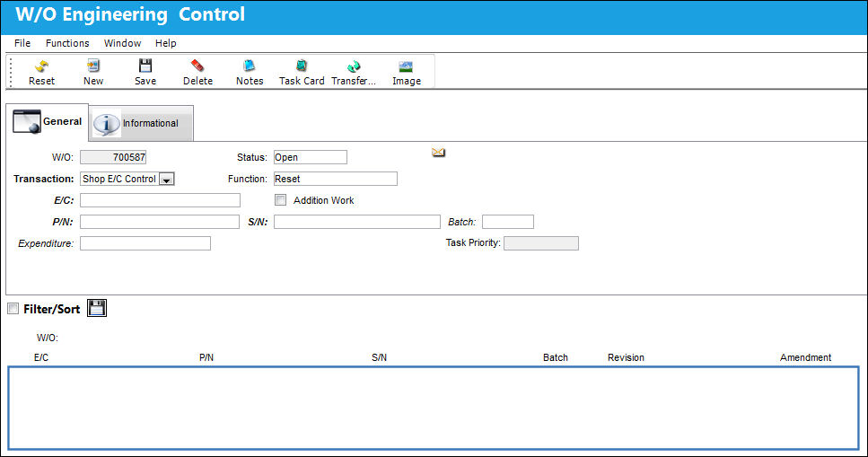Switch to the General tab
This screenshot has height=457, width=868.
tap(47, 122)
